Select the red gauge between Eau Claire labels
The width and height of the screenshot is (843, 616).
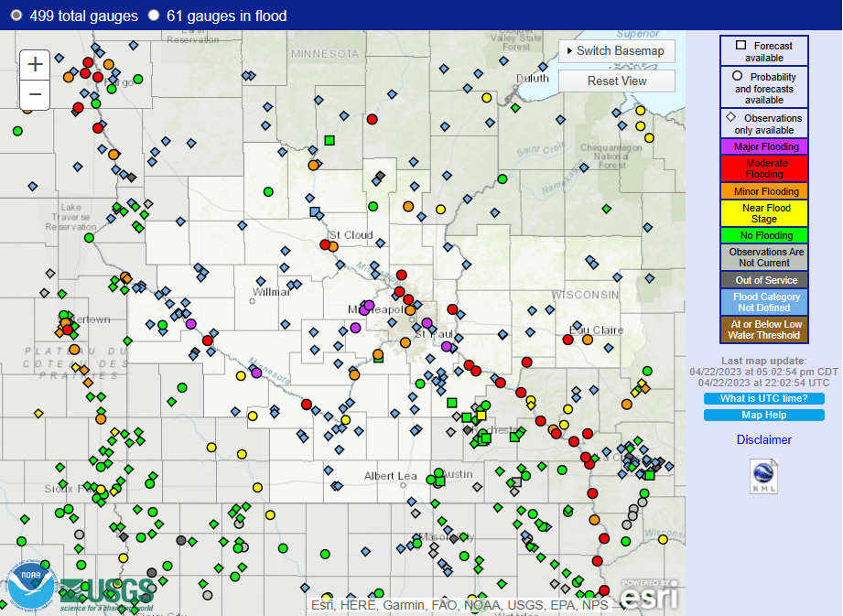[567, 340]
